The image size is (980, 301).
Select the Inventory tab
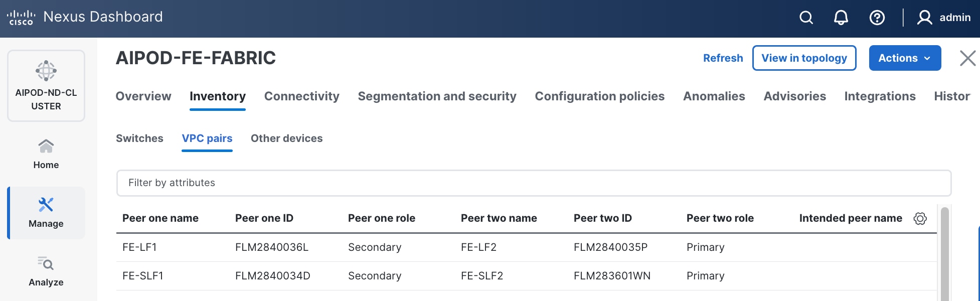pos(218,96)
